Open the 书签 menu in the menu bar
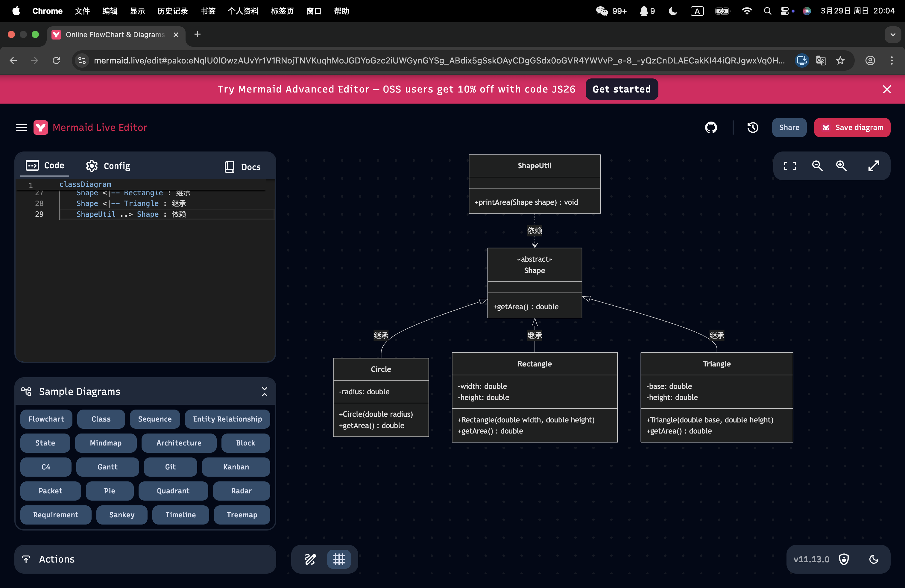The image size is (905, 588). [208, 11]
